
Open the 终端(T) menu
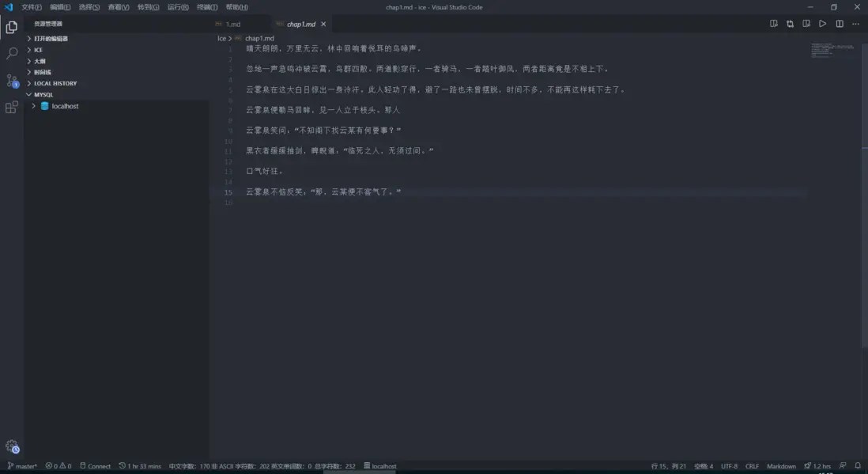click(x=207, y=7)
